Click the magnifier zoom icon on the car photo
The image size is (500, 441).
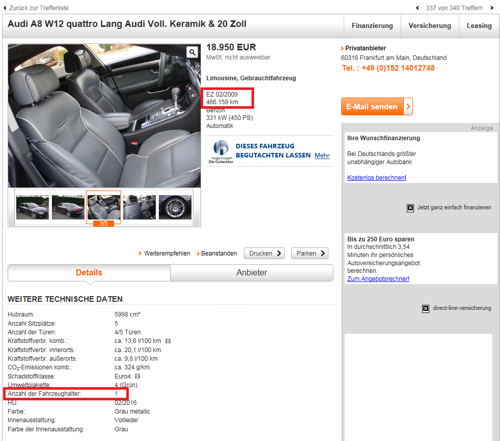click(x=192, y=52)
